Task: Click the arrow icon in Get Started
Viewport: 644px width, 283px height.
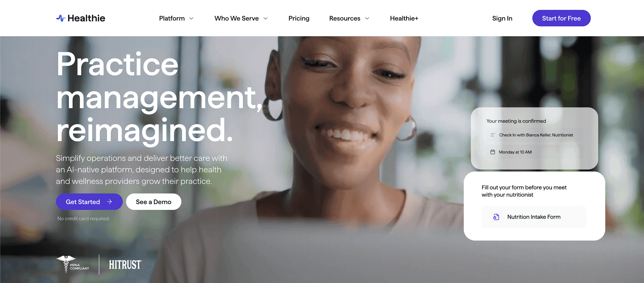Action: [109, 202]
